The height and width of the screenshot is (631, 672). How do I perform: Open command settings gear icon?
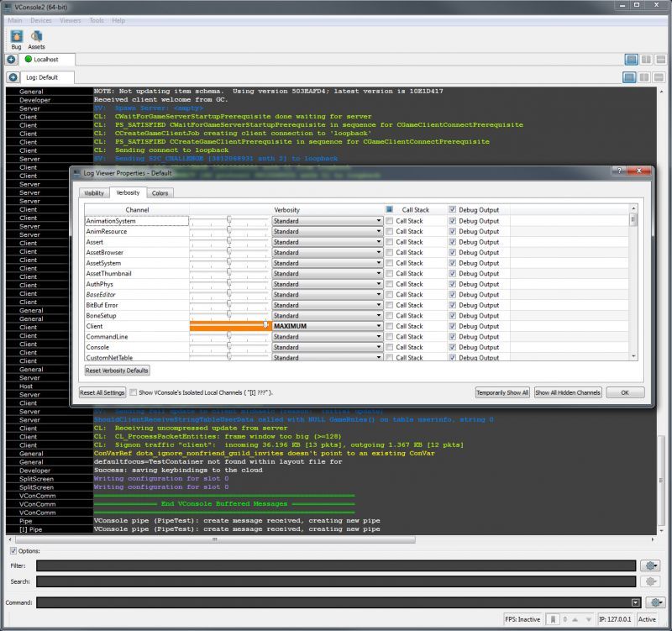pos(656,602)
